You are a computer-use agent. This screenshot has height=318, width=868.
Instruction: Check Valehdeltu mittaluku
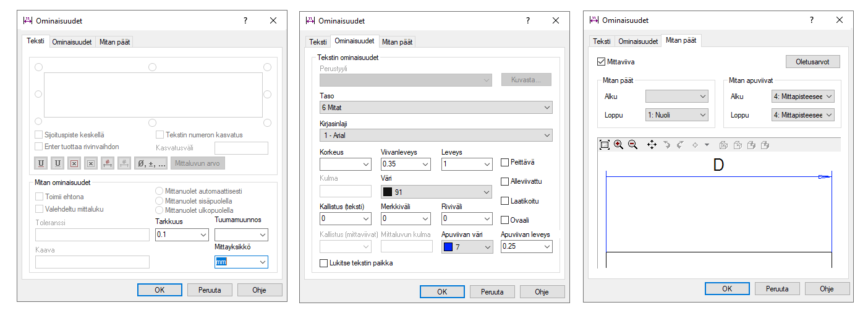40,209
